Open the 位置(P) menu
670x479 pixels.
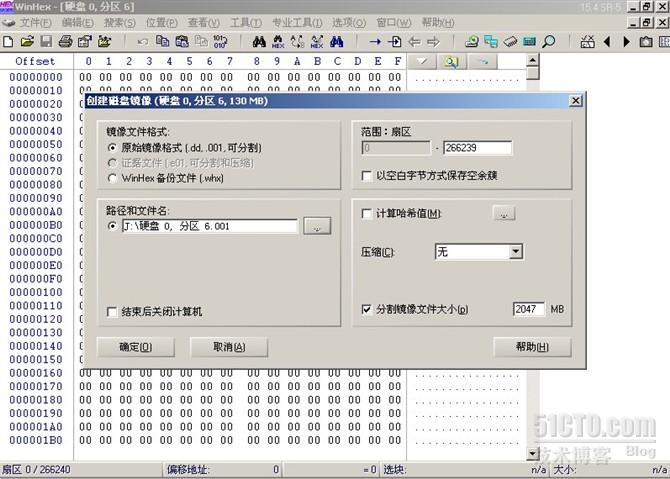[x=162, y=23]
